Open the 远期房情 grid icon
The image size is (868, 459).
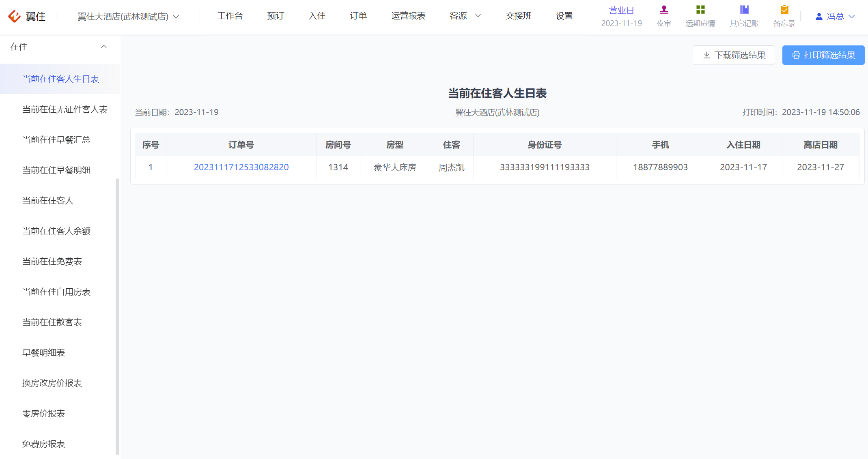point(700,10)
